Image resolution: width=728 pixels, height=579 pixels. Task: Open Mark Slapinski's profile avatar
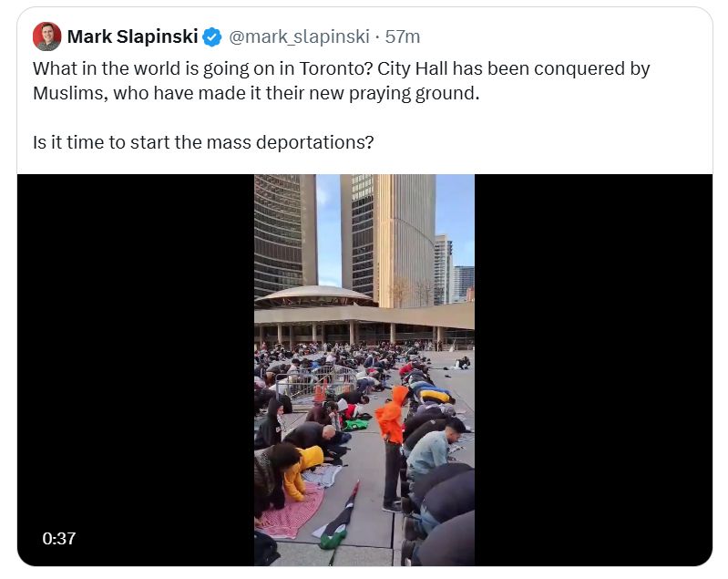click(x=46, y=36)
